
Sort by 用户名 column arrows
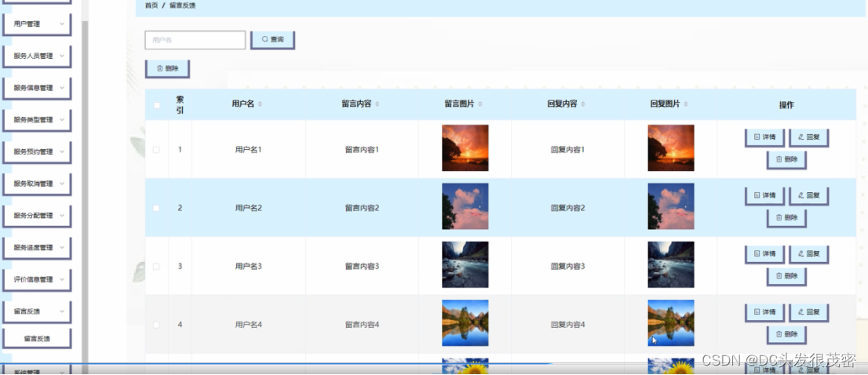(261, 104)
